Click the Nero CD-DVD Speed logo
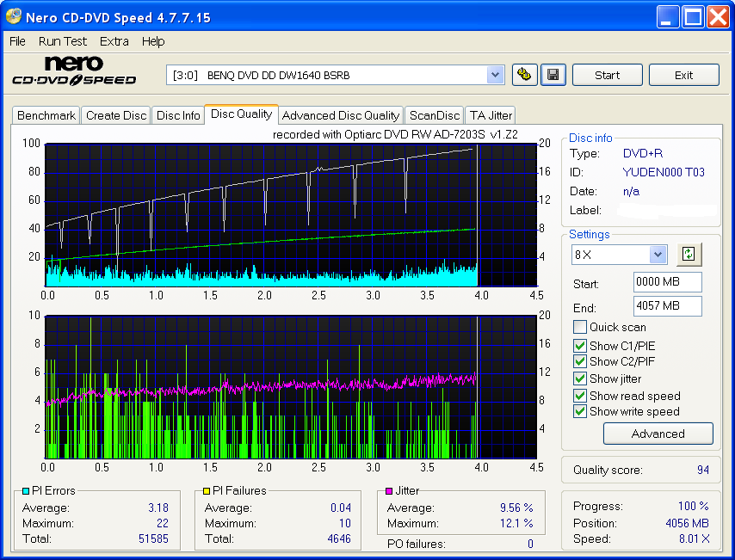This screenshot has width=735, height=560. point(73,71)
